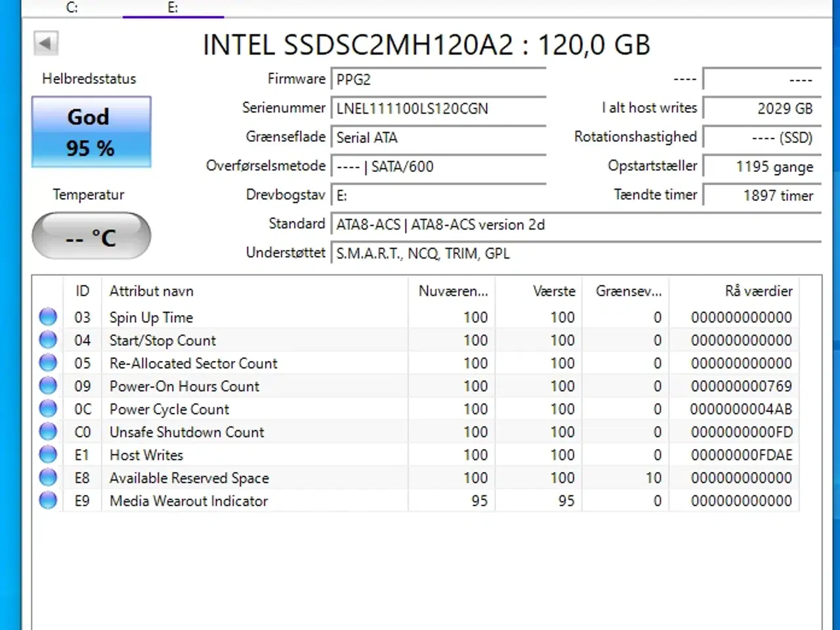Click raw value 00000000FDAE
The width and height of the screenshot is (840, 630).
tap(741, 455)
